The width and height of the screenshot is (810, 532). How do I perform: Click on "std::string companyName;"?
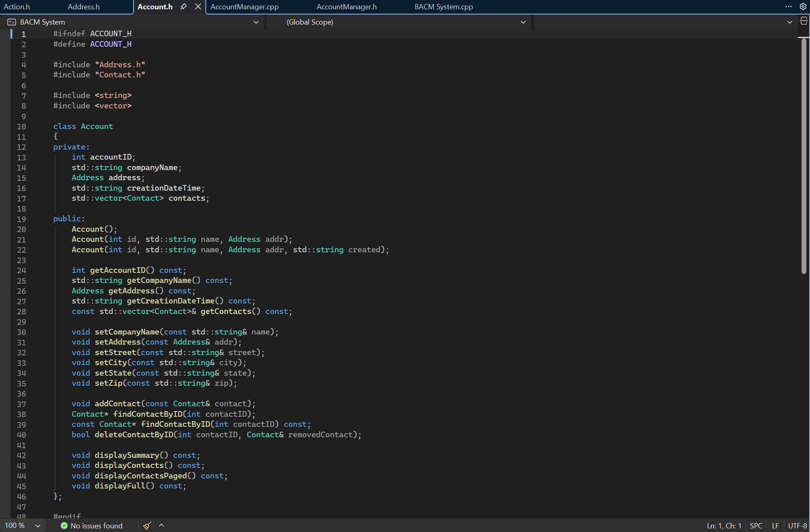[127, 167]
